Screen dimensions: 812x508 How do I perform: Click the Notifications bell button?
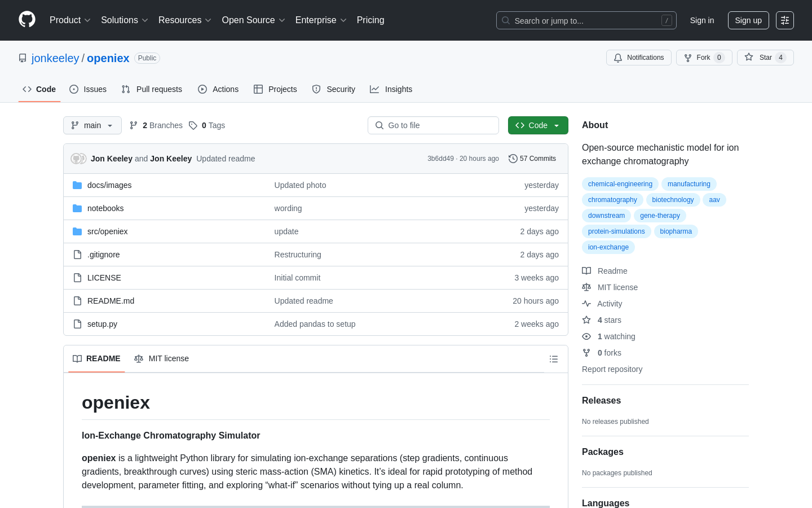(639, 58)
